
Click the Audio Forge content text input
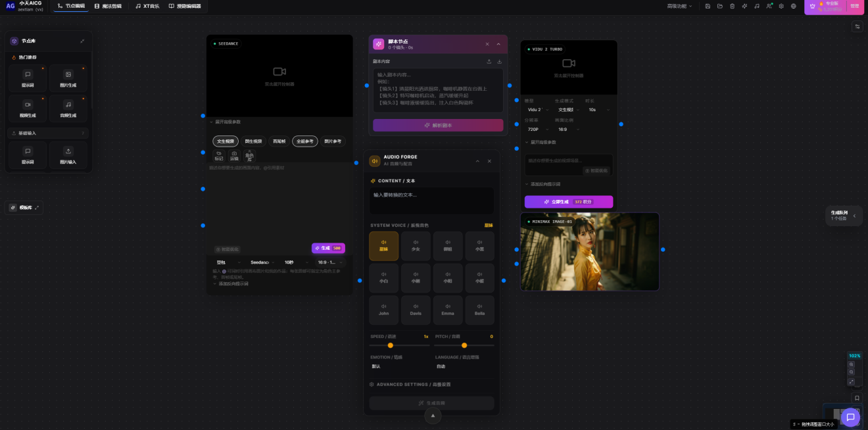(x=431, y=201)
